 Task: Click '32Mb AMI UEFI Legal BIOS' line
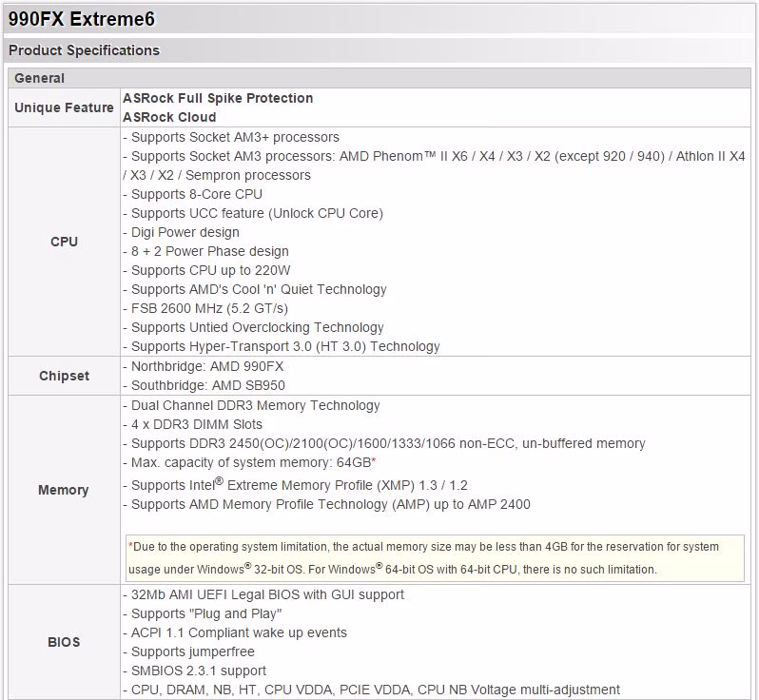263,595
